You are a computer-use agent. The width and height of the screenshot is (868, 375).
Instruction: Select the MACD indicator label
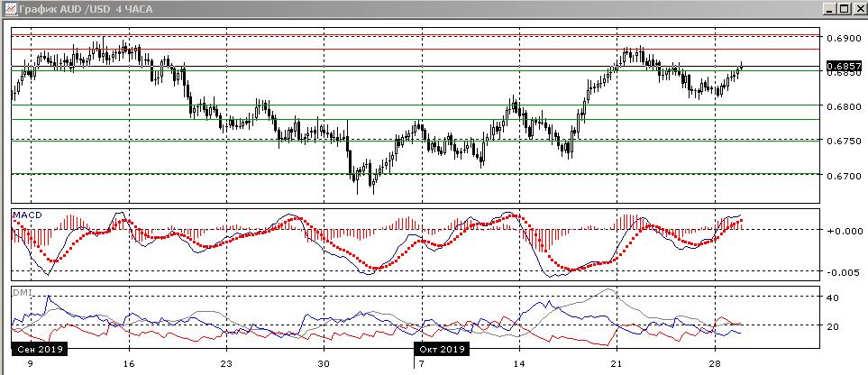click(25, 215)
